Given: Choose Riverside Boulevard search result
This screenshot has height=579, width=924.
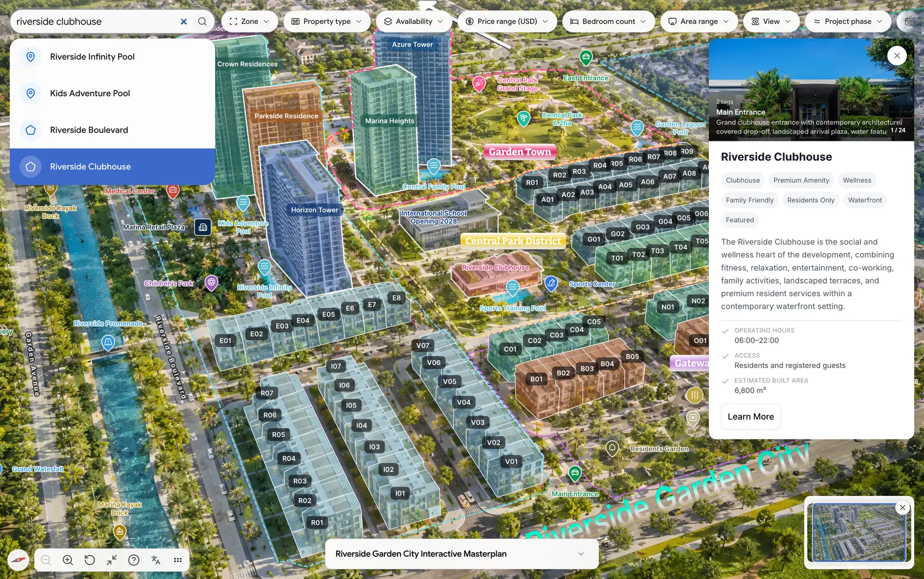Looking at the screenshot, I should point(112,130).
